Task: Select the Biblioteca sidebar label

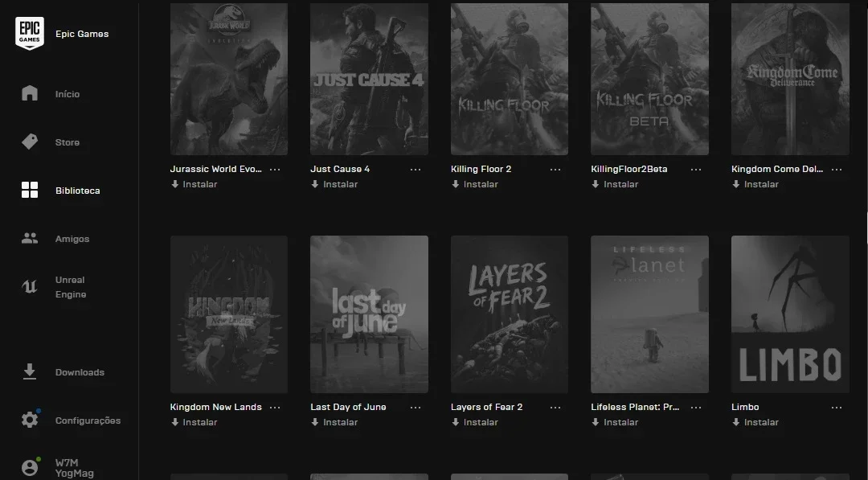Action: [x=77, y=191]
